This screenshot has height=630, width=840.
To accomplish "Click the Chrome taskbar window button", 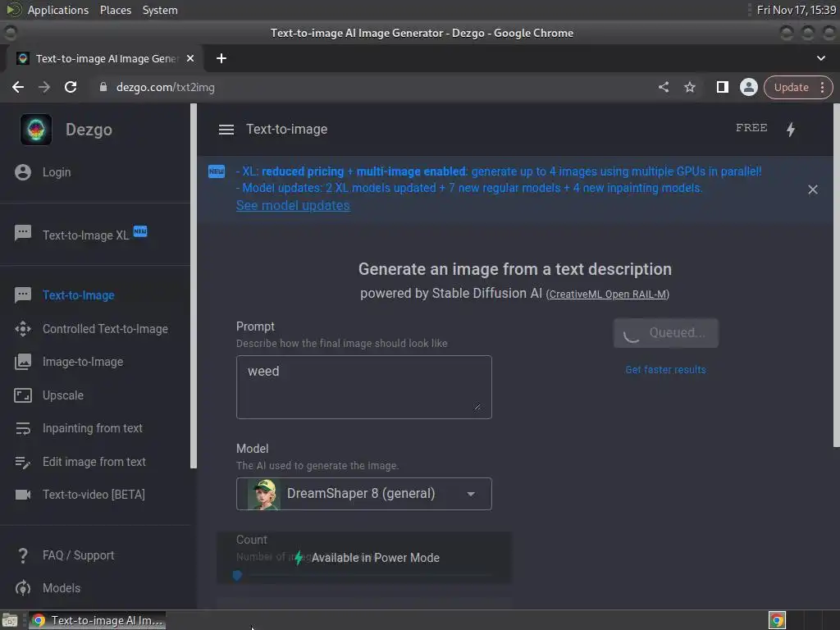I will 97,621.
